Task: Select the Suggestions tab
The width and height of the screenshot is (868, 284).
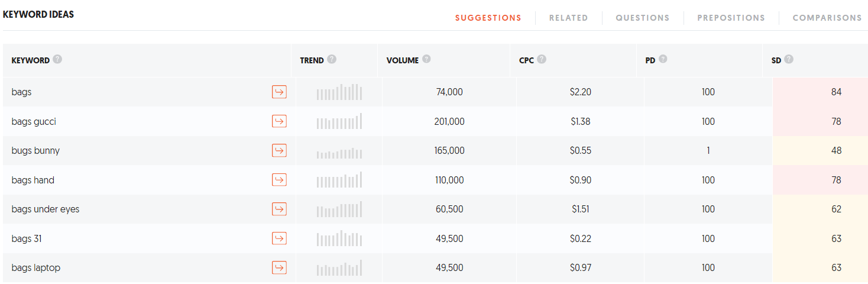Action: coord(488,18)
